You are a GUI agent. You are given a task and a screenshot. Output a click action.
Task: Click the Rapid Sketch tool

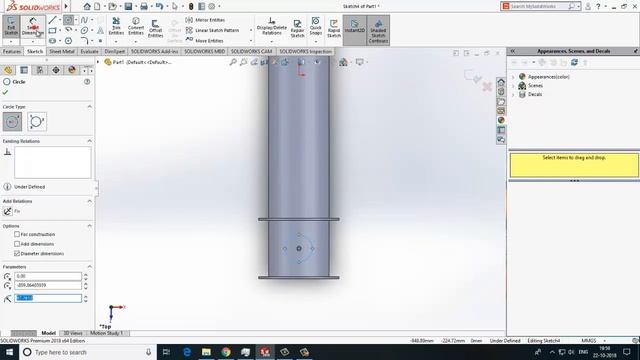pos(334,29)
